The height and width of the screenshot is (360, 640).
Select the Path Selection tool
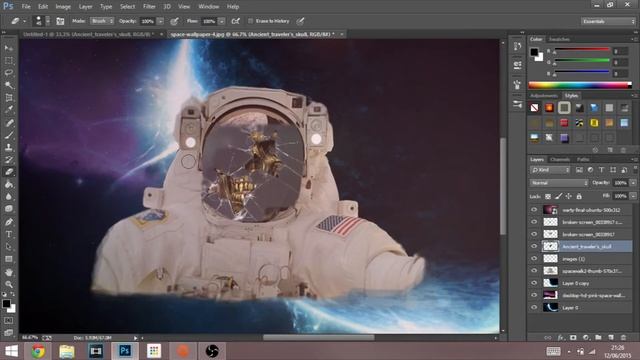click(x=9, y=247)
